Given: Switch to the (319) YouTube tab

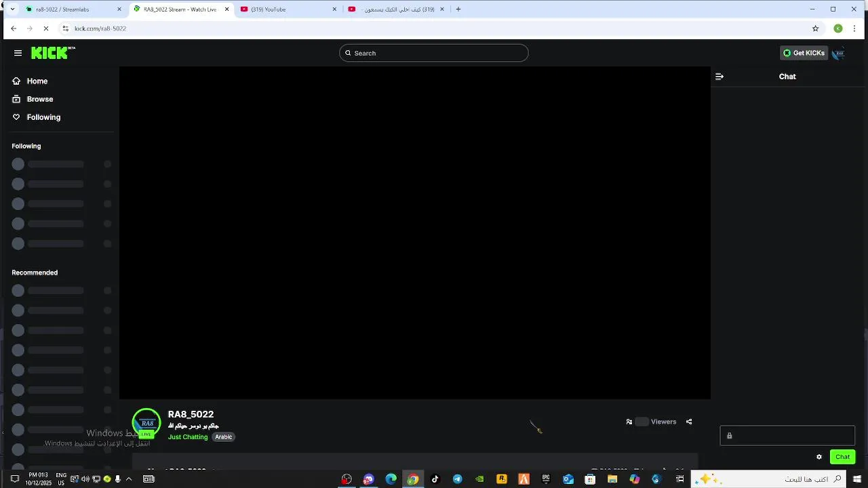Looking at the screenshot, I should pyautogui.click(x=288, y=9).
